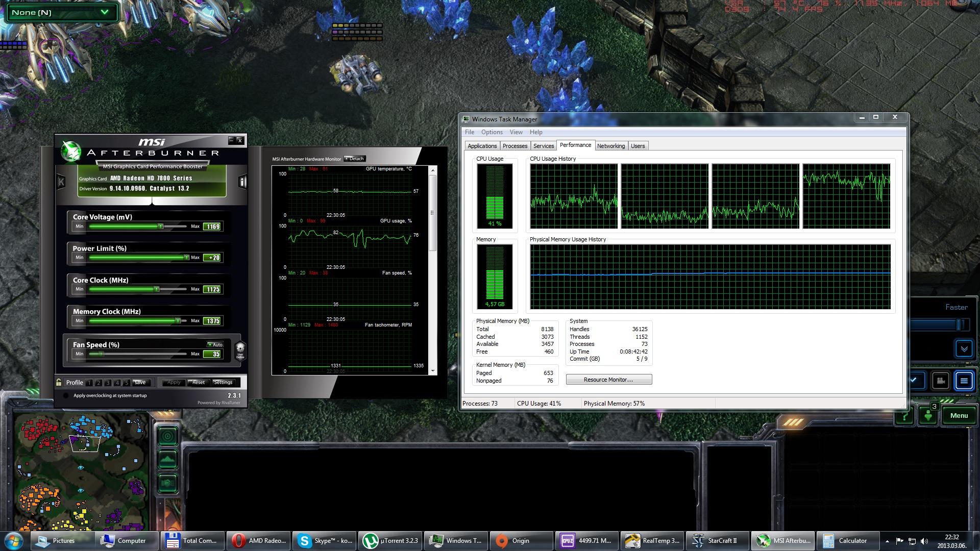Select Afterburner profile slot 2

[x=99, y=383]
